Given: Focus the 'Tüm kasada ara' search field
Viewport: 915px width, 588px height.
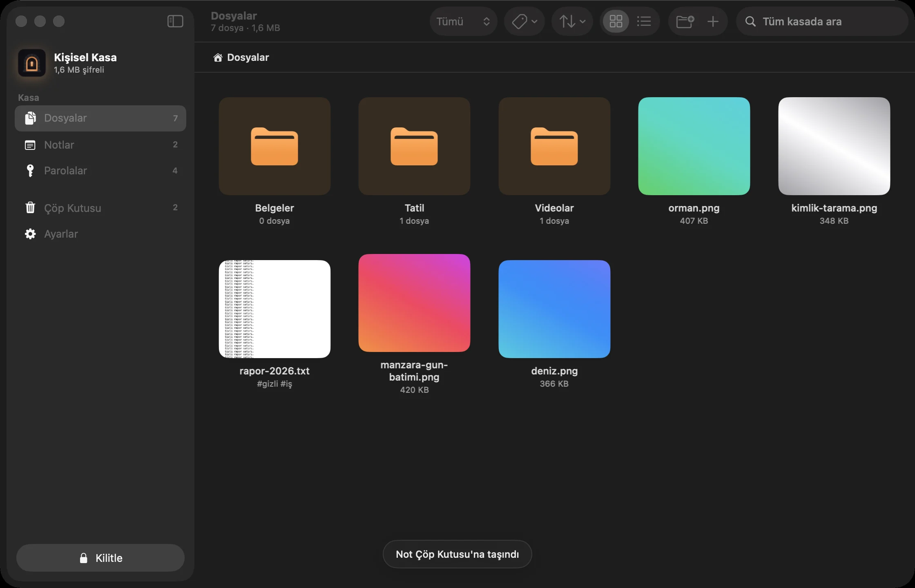Looking at the screenshot, I should (822, 21).
